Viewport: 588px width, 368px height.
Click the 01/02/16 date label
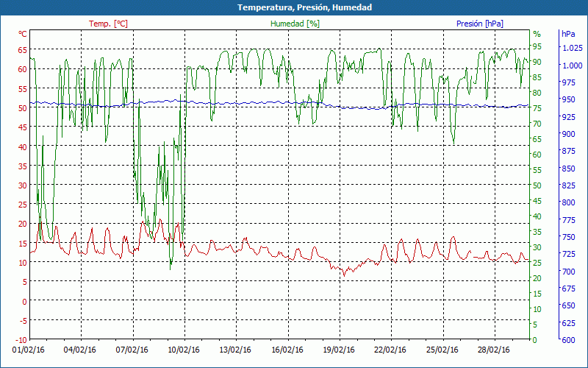29,350
